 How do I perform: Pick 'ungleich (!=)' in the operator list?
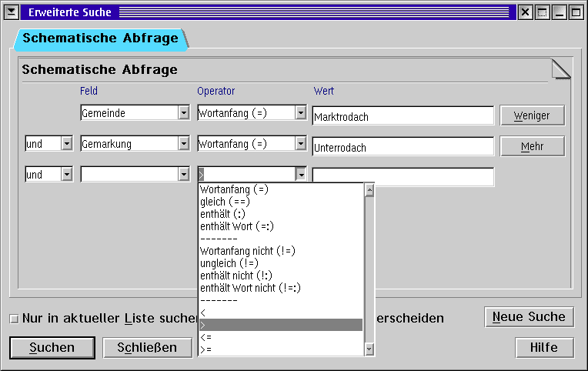pyautogui.click(x=229, y=263)
